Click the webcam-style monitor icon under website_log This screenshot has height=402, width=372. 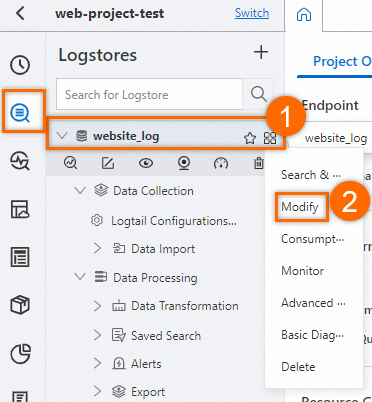pyautogui.click(x=184, y=163)
